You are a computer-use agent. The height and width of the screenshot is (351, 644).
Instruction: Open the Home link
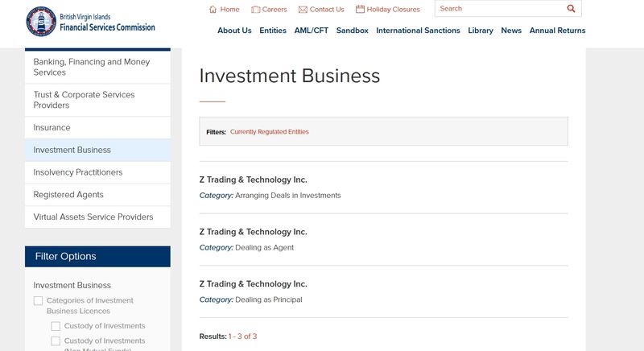click(229, 10)
